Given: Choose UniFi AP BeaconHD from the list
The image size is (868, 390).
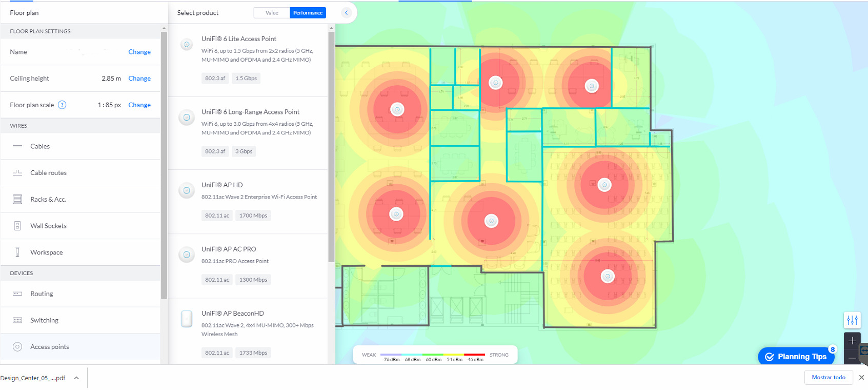Looking at the screenshot, I should click(233, 313).
